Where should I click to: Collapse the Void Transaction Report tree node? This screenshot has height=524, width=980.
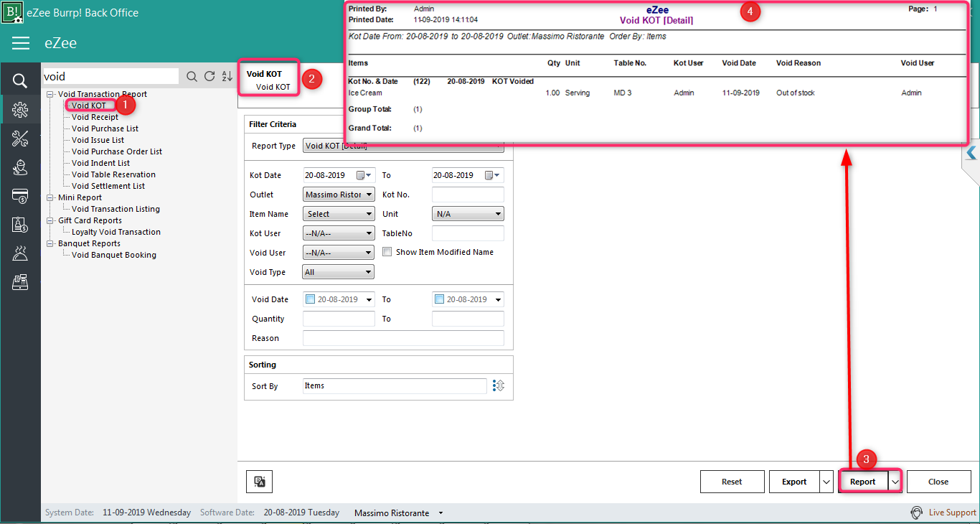(50, 94)
